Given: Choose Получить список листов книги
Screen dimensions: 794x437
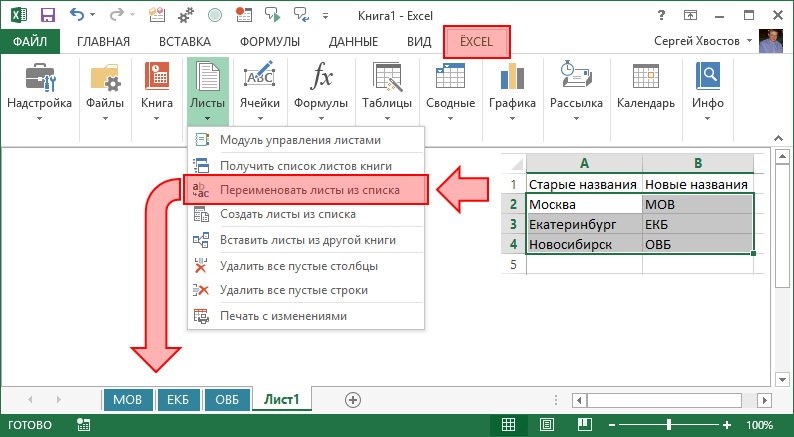Looking at the screenshot, I should pos(306,166).
